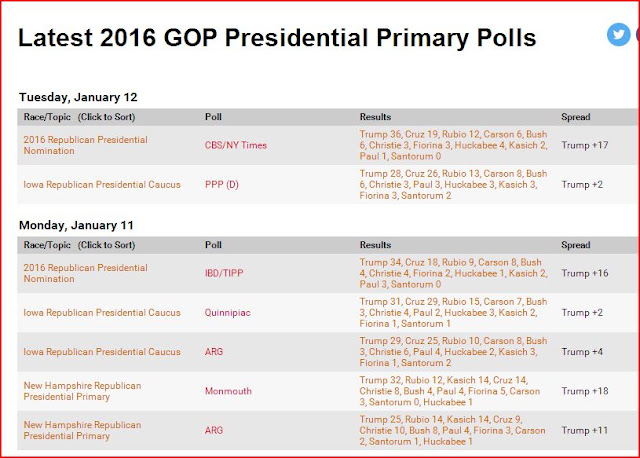Select Monday's 2016 Republican Presidential Nomination race
640x458 pixels.
tap(85, 273)
